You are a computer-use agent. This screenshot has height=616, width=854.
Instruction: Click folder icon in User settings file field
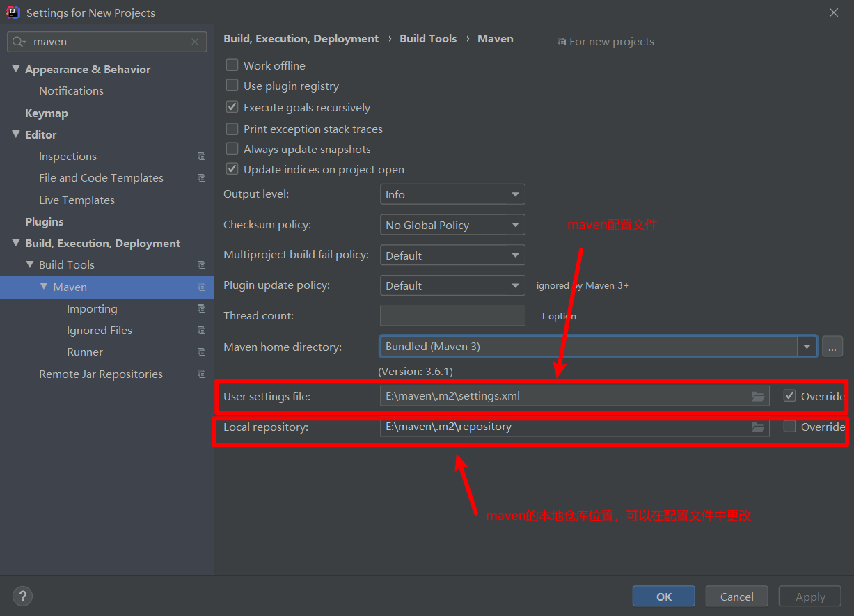click(758, 396)
